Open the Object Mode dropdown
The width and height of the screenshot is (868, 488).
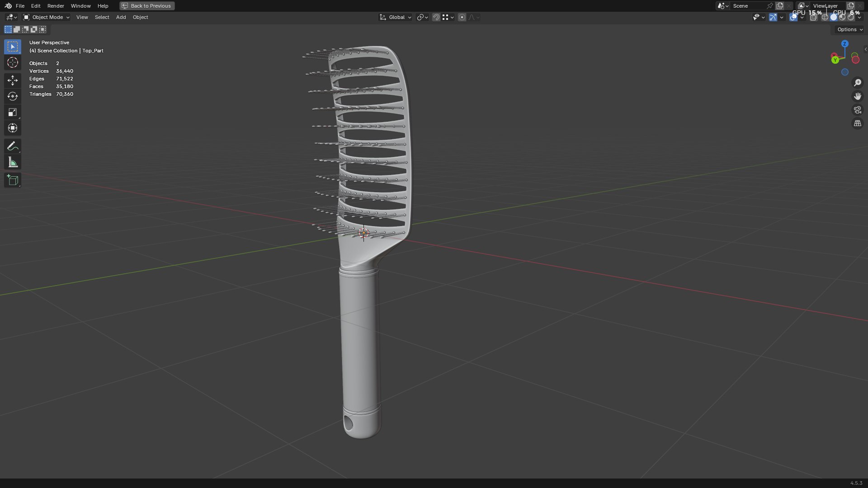tap(46, 17)
